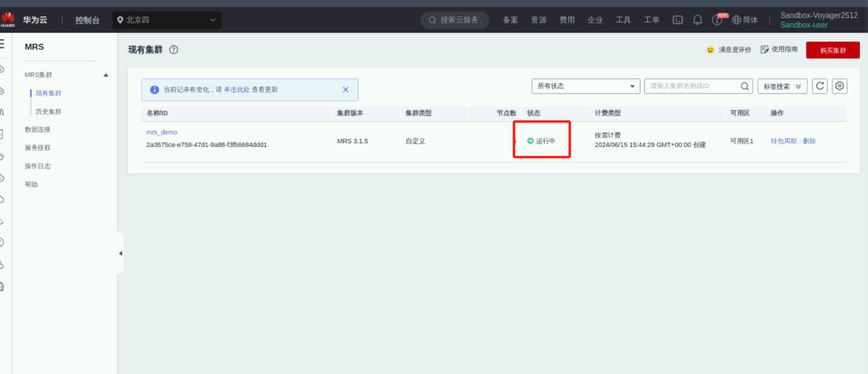Image resolution: width=868 pixels, height=374 pixels.
Task: Open the hamburger service list menu
Action: tap(2, 44)
